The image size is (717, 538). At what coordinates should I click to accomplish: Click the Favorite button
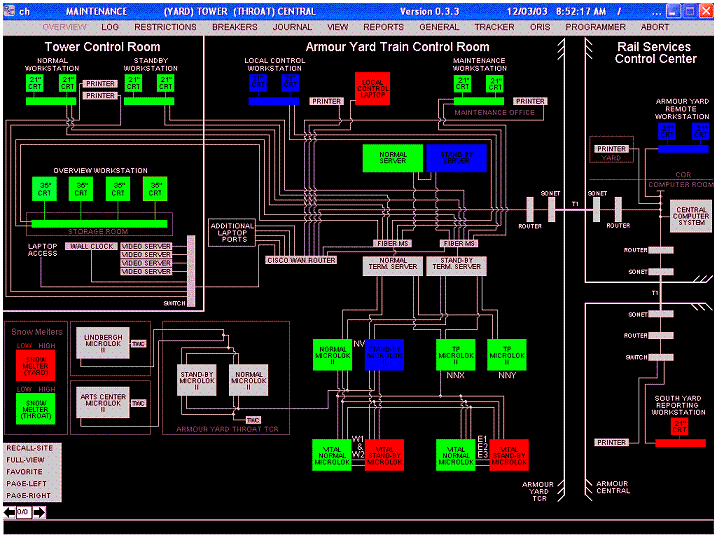(x=25, y=471)
